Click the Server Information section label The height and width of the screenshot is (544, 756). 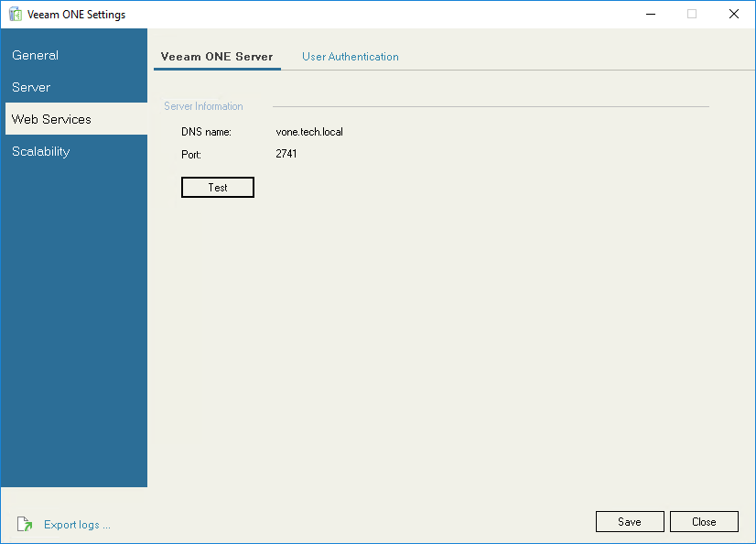pyautogui.click(x=203, y=105)
